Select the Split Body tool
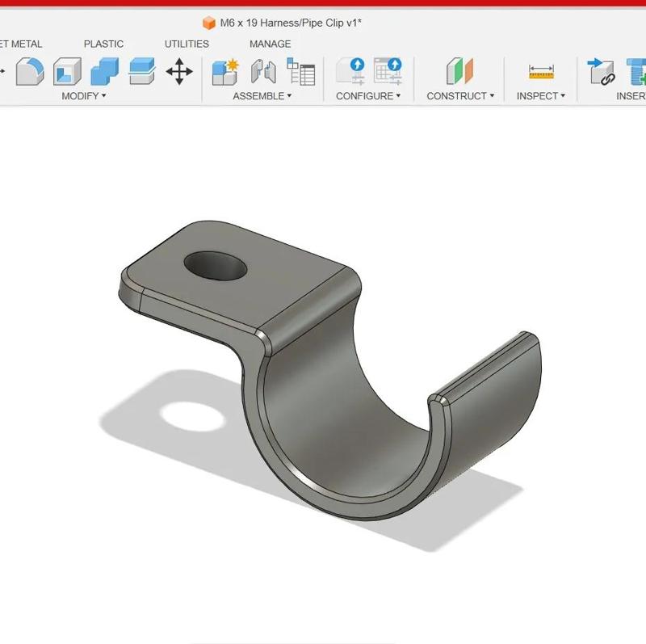 pos(139,73)
